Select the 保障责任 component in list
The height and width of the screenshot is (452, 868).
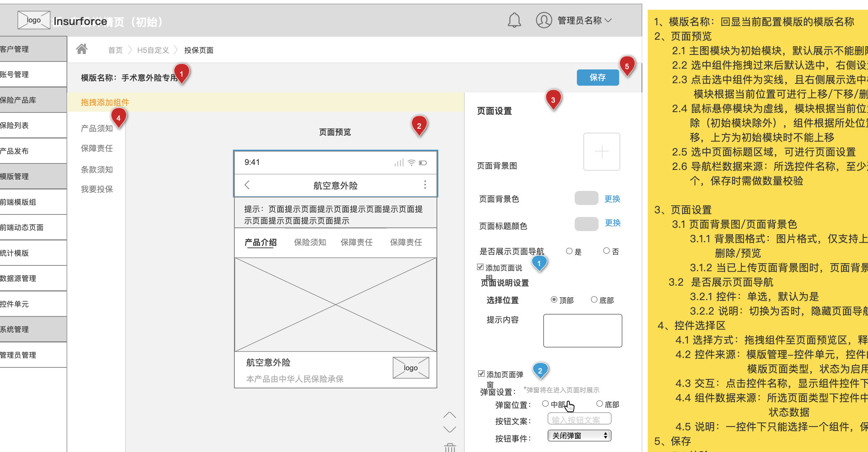pyautogui.click(x=97, y=148)
